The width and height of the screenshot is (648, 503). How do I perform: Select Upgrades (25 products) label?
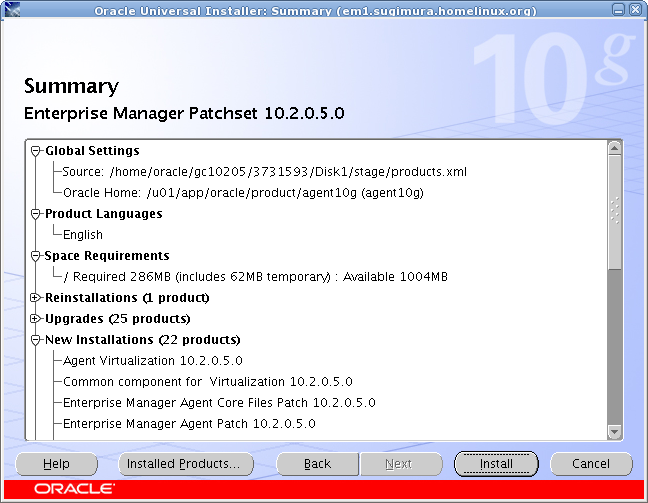[118, 319]
